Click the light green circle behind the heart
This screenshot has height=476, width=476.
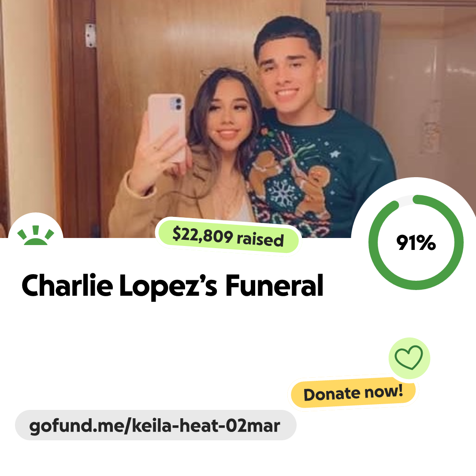point(409,358)
